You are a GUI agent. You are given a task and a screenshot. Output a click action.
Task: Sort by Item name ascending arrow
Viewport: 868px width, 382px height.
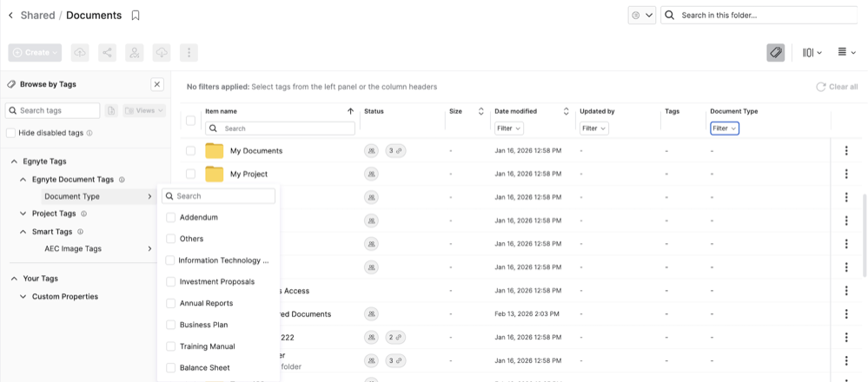tap(350, 111)
